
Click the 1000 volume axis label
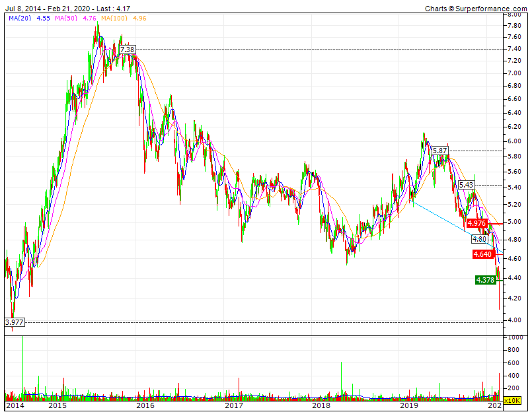(515, 337)
